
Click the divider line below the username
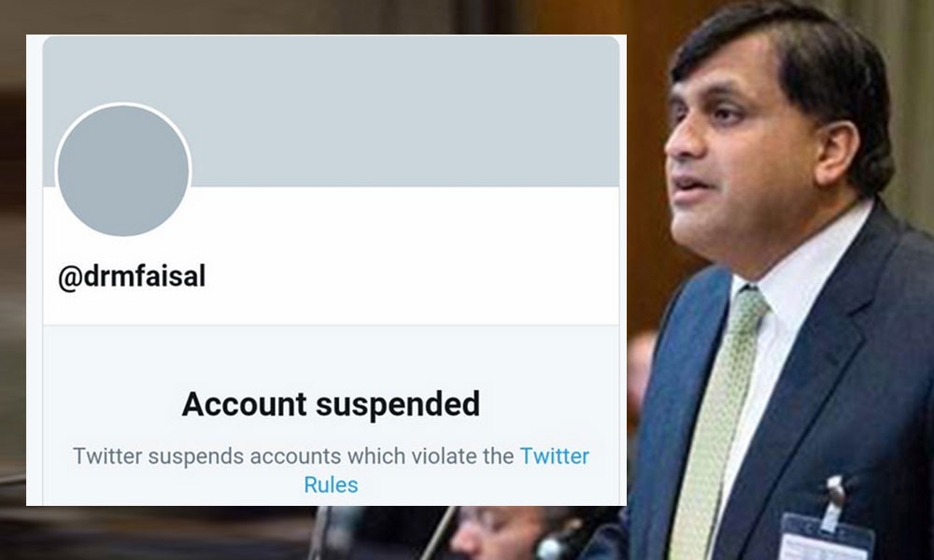point(331,325)
